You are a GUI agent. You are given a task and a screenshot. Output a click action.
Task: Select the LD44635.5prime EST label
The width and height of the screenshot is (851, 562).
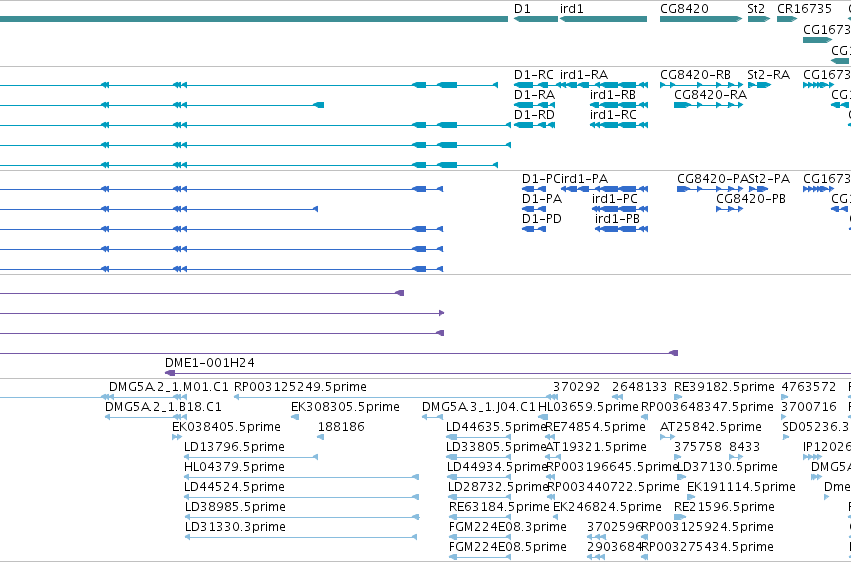[x=496, y=427]
